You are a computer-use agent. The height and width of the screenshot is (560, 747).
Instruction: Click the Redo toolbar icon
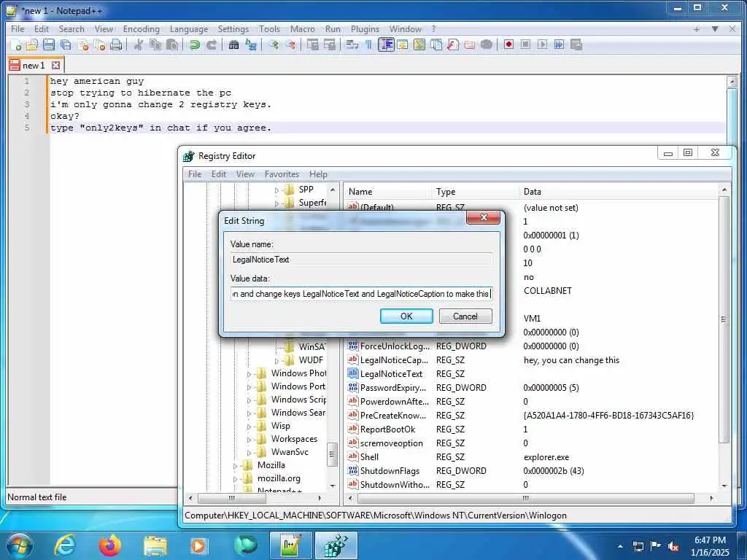[212, 44]
